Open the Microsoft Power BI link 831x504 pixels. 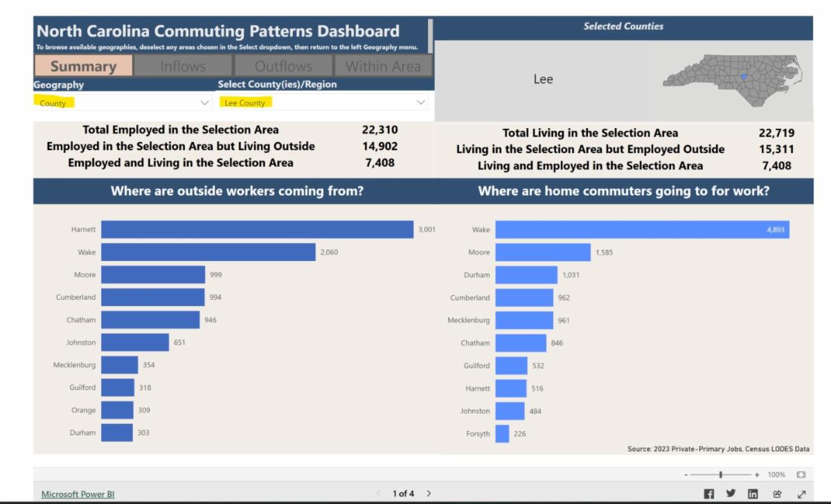(x=78, y=494)
